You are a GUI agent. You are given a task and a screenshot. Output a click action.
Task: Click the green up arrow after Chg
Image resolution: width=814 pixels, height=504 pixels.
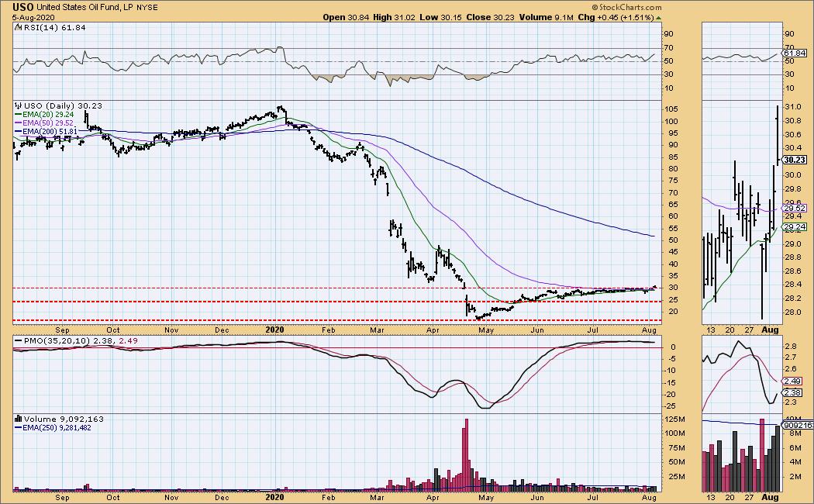[659, 18]
